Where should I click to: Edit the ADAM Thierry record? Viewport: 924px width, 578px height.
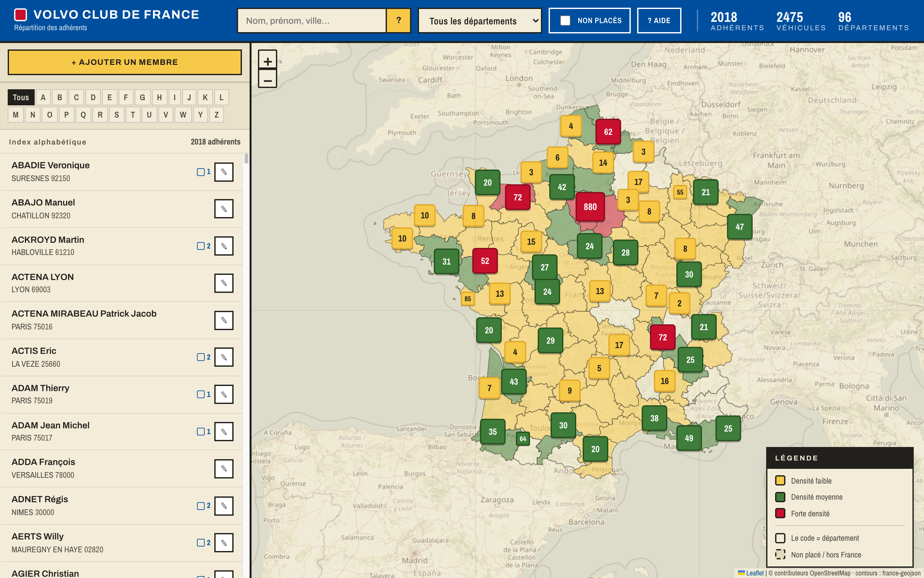tap(224, 394)
